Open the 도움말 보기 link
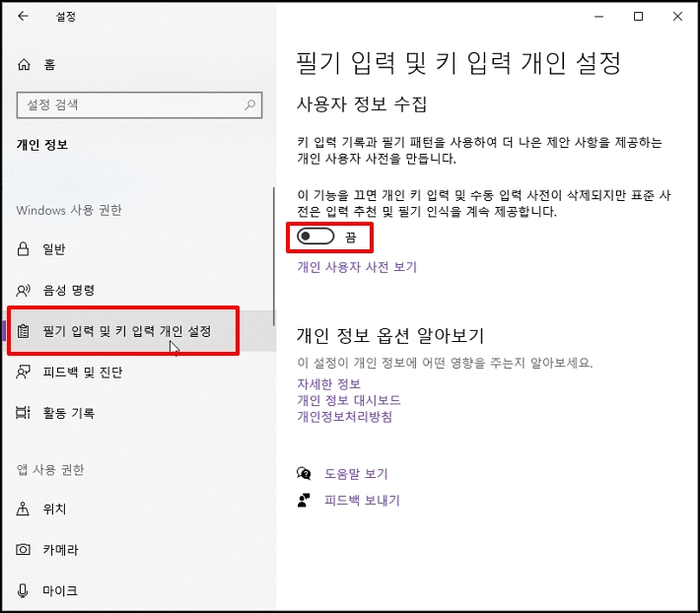700x613 pixels. [356, 473]
